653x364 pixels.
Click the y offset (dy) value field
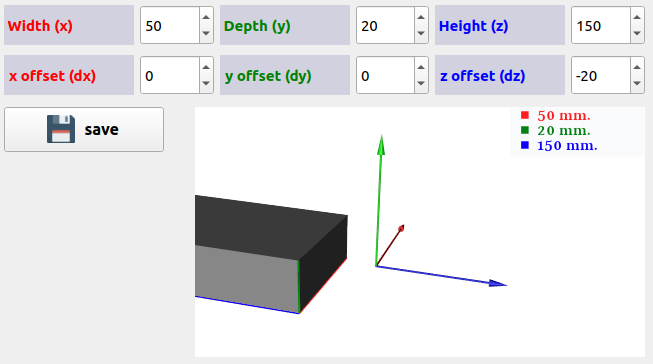(385, 75)
